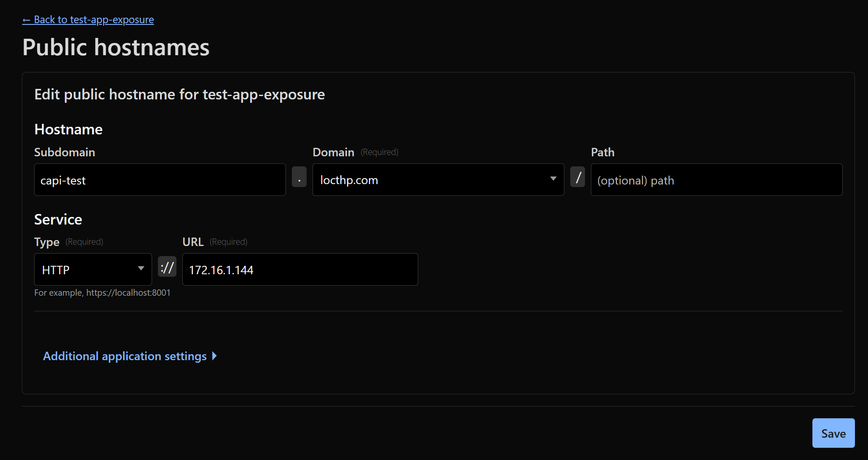The width and height of the screenshot is (868, 460).
Task: Click the HTTP dropdown arrow
Action: (141, 269)
